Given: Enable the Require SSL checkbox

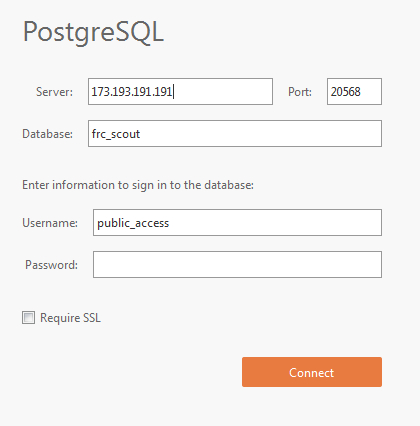Looking at the screenshot, I should pos(28,317).
